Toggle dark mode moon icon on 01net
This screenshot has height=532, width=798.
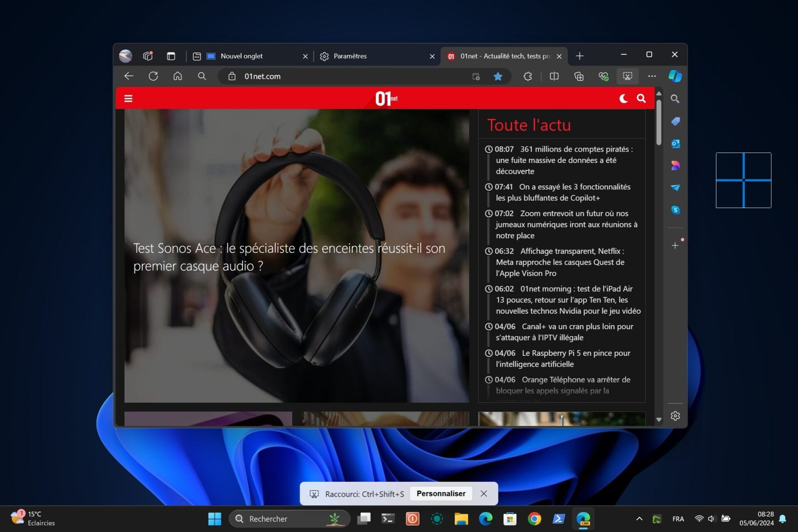(x=623, y=99)
